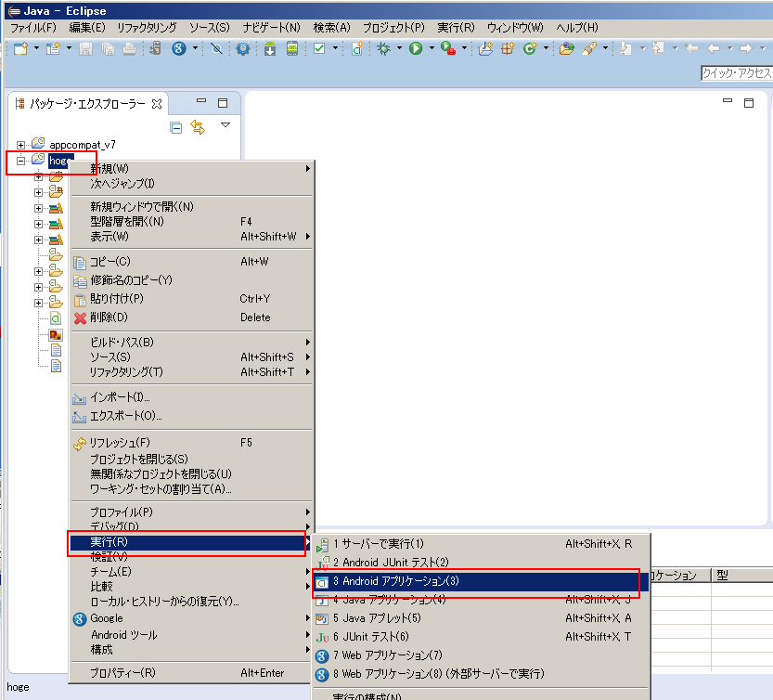Open the dropdown beside the New Class icon
The width and height of the screenshot is (773, 700).
click(x=546, y=48)
